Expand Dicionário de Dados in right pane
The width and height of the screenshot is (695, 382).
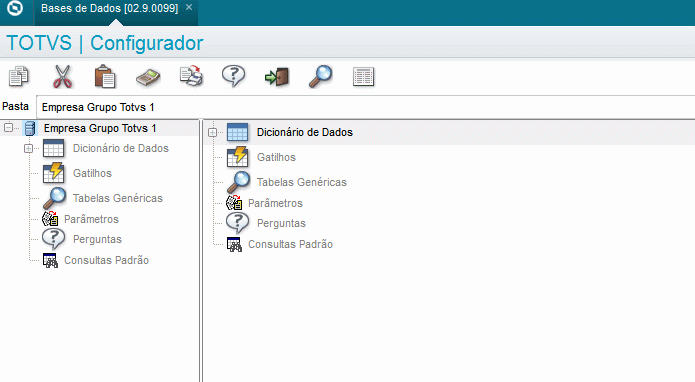(212, 132)
